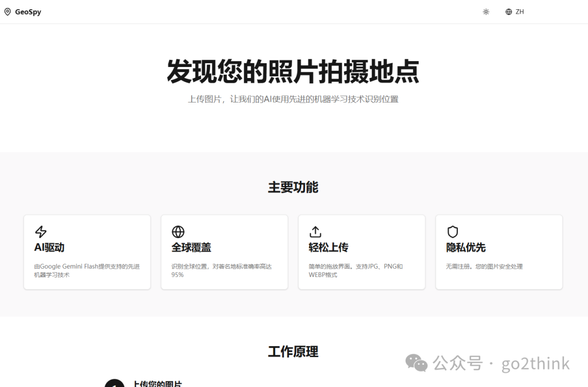Click the GeoSpy location pin logo

click(x=8, y=11)
